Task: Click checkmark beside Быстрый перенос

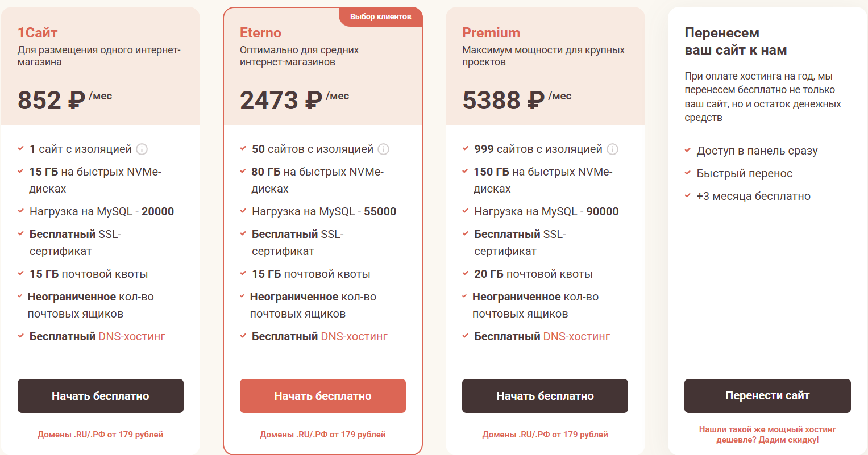Action: pos(688,173)
